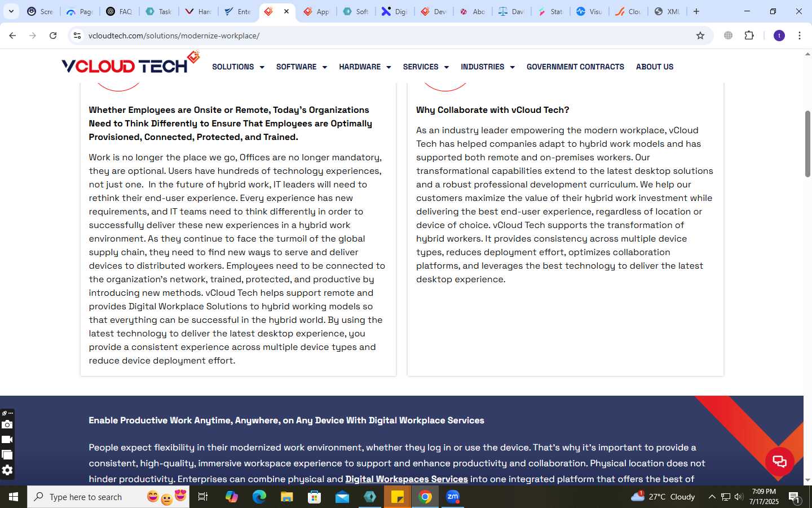The height and width of the screenshot is (508, 812).
Task: Open the notification center icon
Action: (x=794, y=497)
